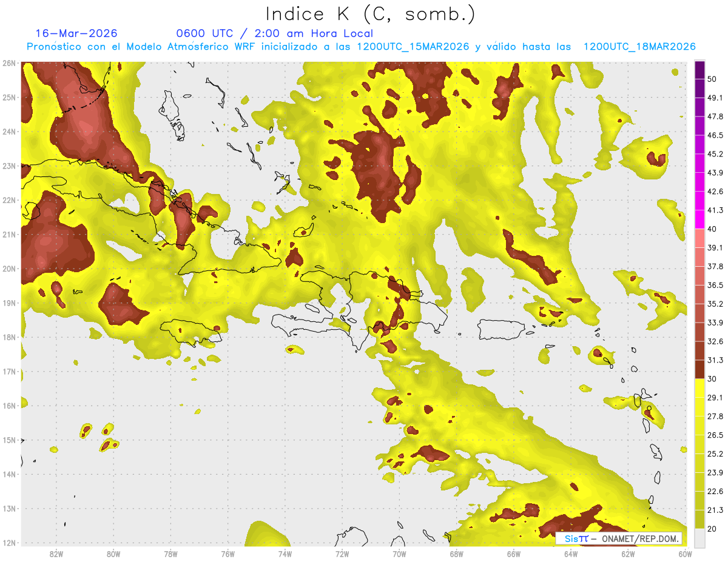Click the "16N" latitude tick label
This screenshot has height=562, width=728.
tap(8, 406)
